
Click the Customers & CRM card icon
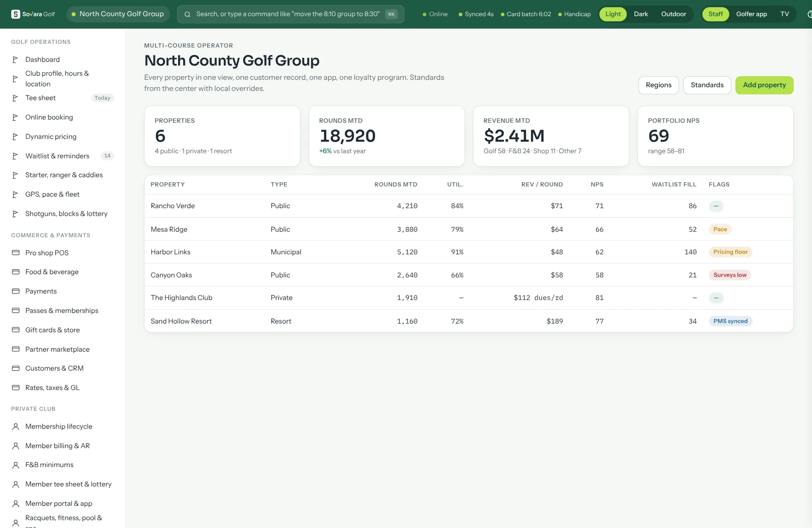point(16,368)
